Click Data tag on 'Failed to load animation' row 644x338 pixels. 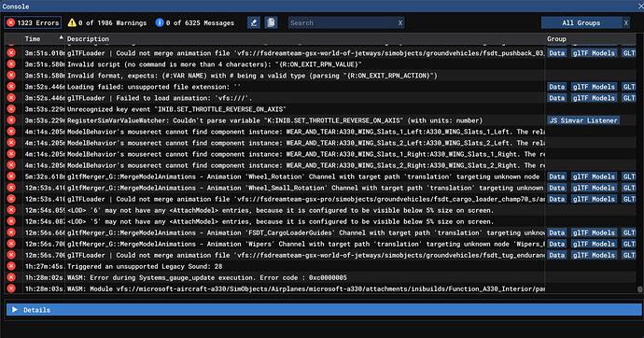(x=557, y=98)
